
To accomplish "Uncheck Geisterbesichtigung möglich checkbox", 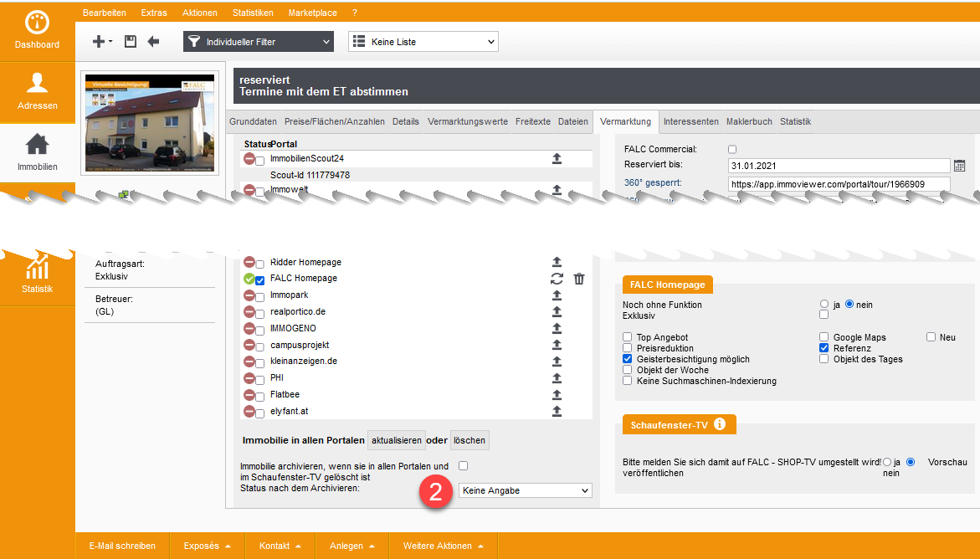I will click(x=628, y=359).
